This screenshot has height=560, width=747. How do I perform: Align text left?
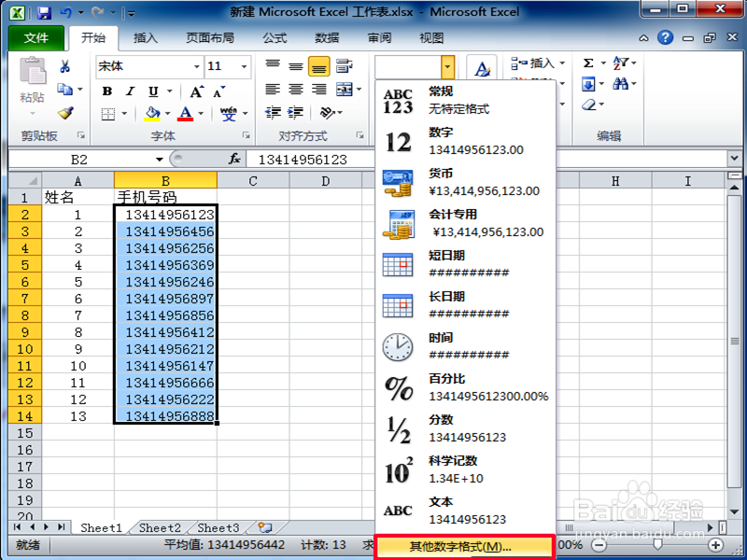point(273,89)
